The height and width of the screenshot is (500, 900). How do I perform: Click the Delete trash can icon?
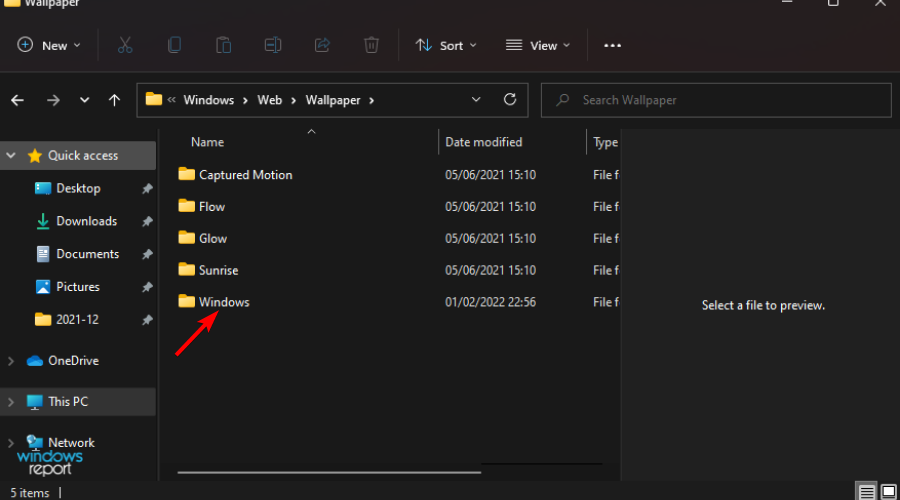point(371,45)
